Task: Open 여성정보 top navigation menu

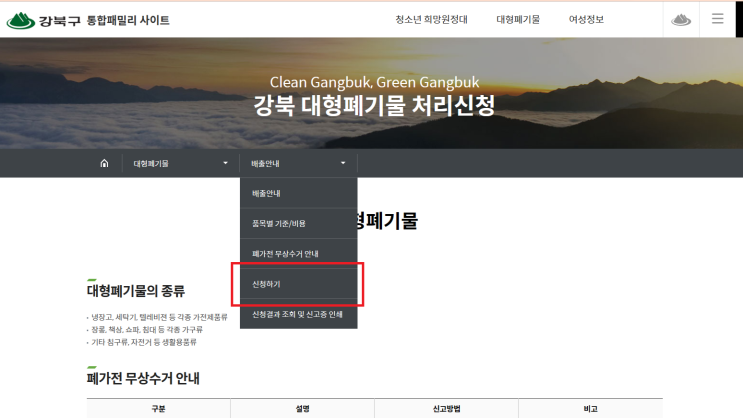Action: tap(586, 19)
